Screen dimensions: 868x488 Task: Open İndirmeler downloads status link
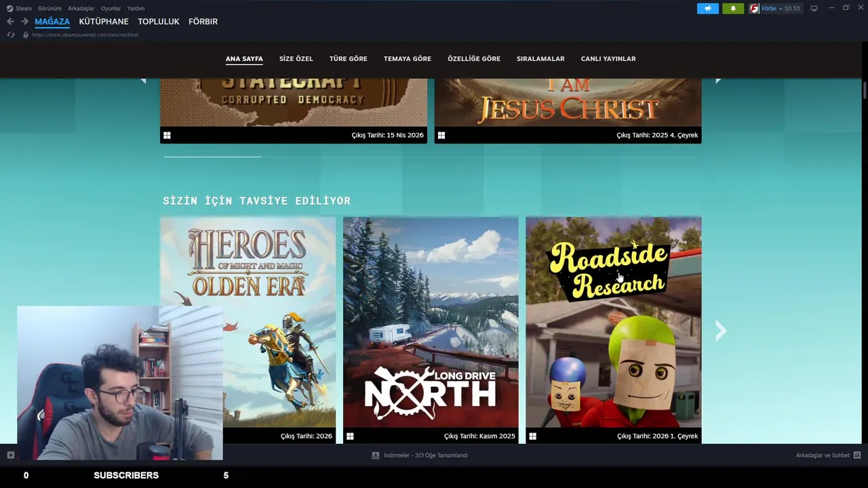(426, 455)
